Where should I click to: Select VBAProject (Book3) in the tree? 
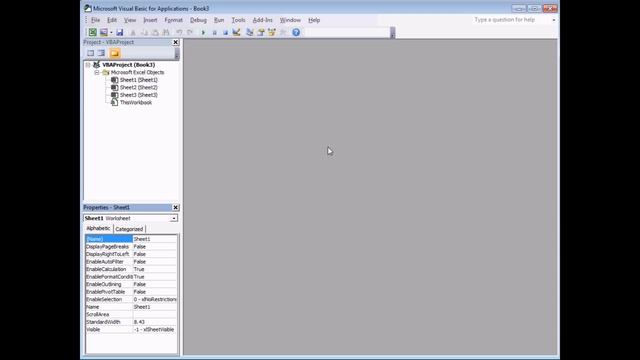pyautogui.click(x=129, y=65)
